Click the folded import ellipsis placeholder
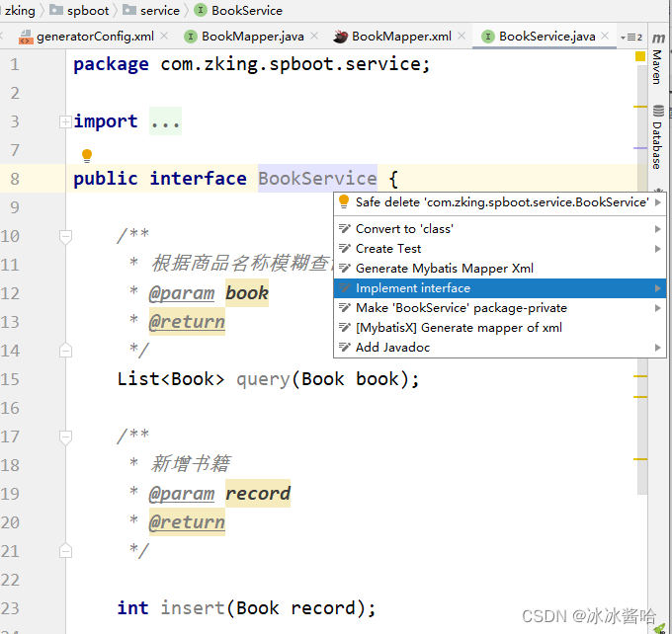 tap(165, 121)
